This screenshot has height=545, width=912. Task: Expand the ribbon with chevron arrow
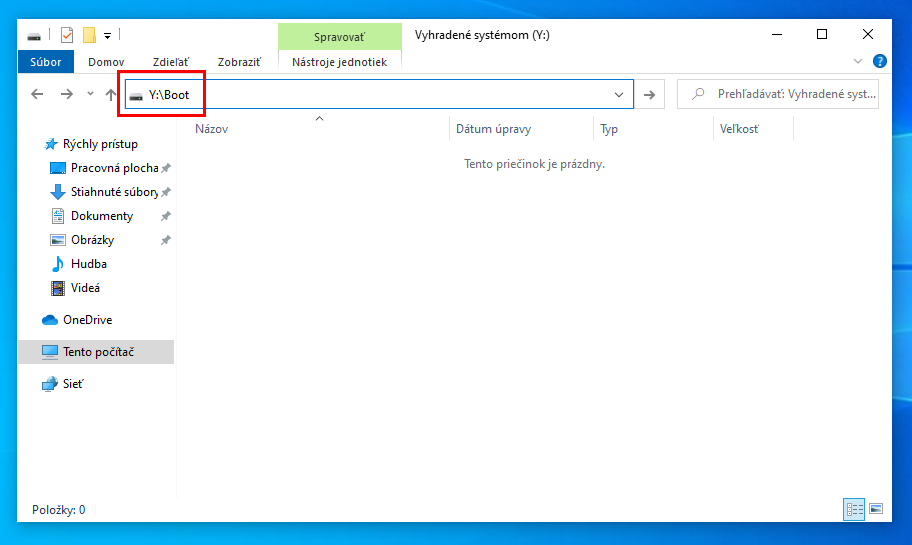857,62
